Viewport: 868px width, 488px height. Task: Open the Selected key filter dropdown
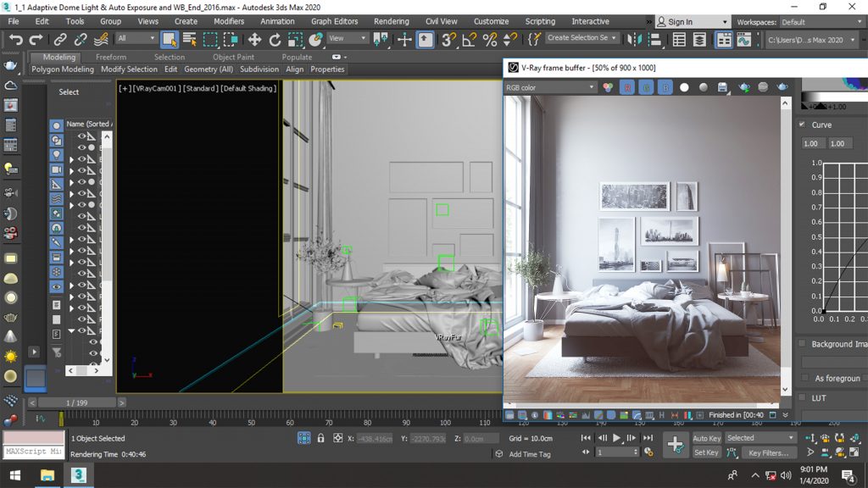760,438
